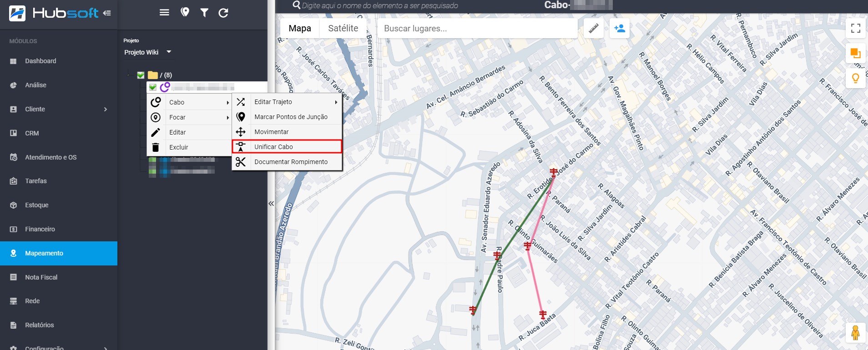868x350 pixels.
Task: Click the scissors Documentar Rompimento icon
Action: 241,162
